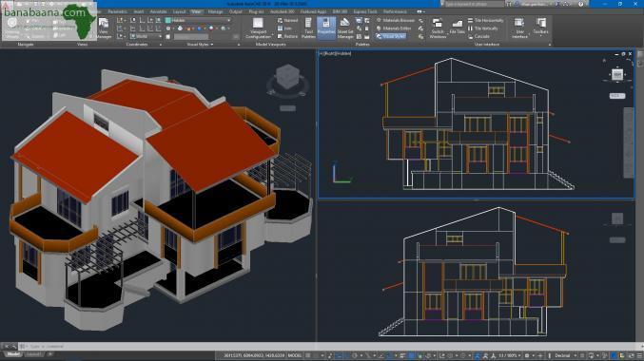This screenshot has height=361, width=644.
Task: Click the search keyword input field
Action: coord(475,4)
